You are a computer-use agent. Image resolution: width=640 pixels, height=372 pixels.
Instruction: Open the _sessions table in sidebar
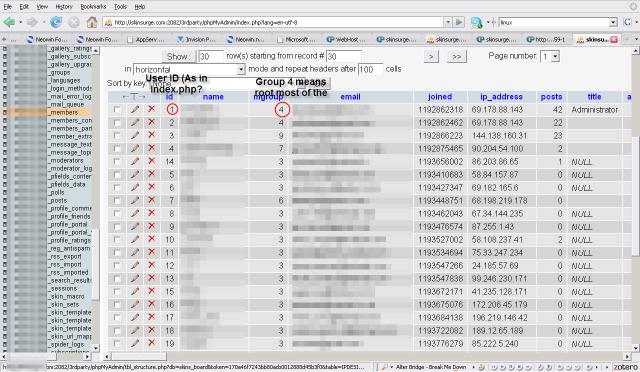pyautogui.click(x=63, y=288)
